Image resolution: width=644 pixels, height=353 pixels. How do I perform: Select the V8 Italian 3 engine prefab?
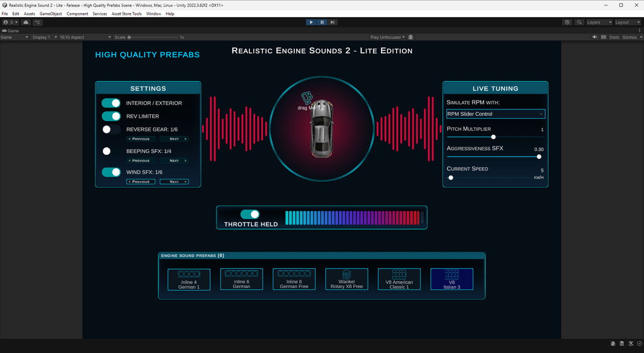click(452, 279)
